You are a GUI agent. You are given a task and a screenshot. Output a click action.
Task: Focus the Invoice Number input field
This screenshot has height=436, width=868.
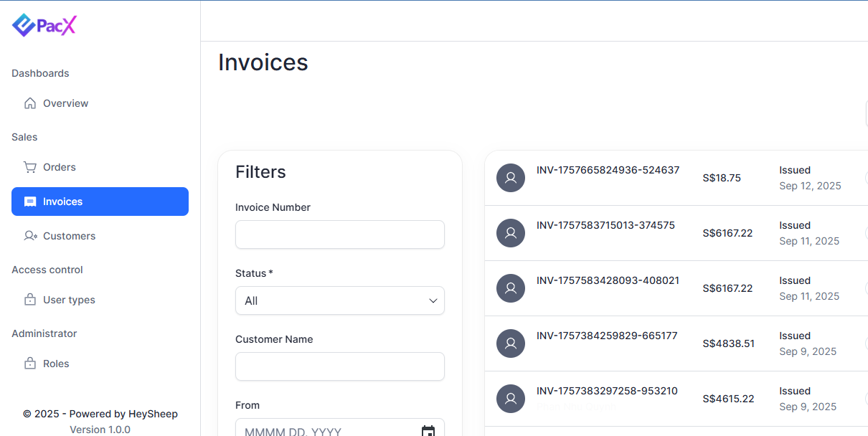[x=340, y=234]
